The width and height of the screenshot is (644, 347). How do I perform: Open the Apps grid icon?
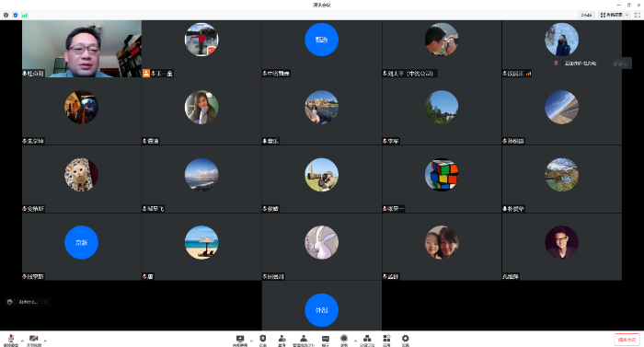[386, 340]
